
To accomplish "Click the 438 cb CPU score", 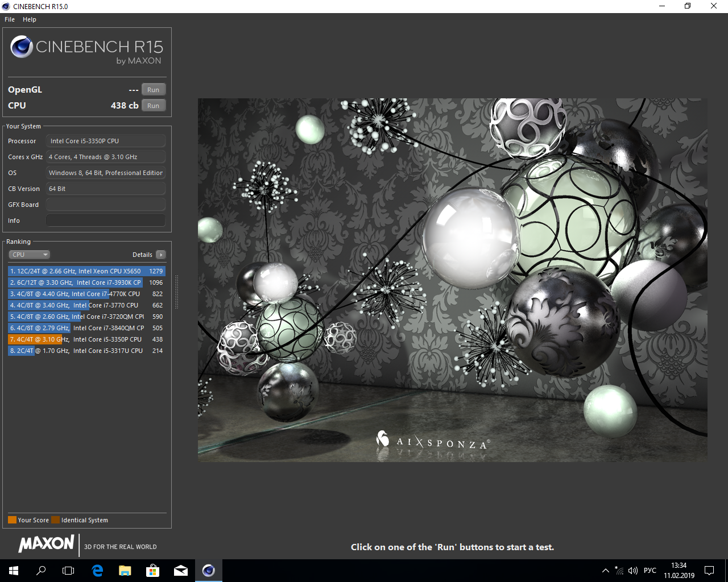I will pos(125,106).
